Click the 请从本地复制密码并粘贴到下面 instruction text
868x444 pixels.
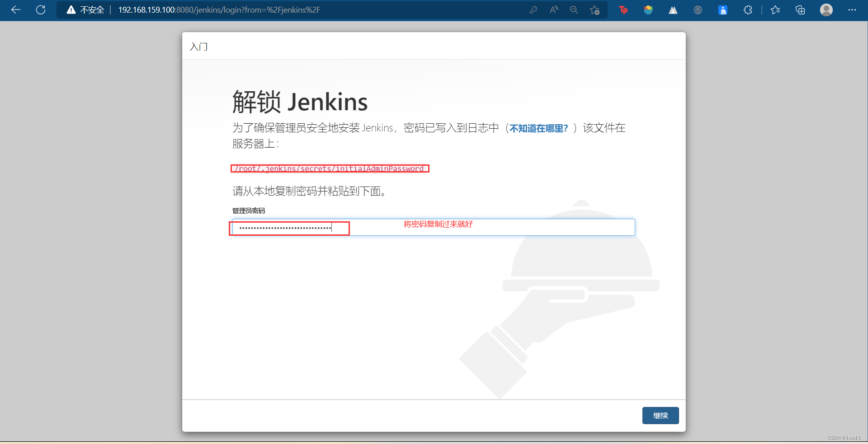[309, 191]
